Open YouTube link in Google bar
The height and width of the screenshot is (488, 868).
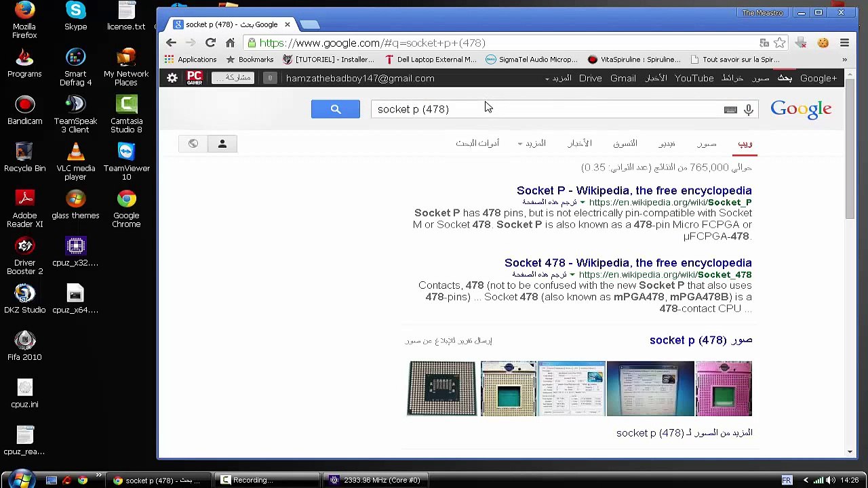694,79
